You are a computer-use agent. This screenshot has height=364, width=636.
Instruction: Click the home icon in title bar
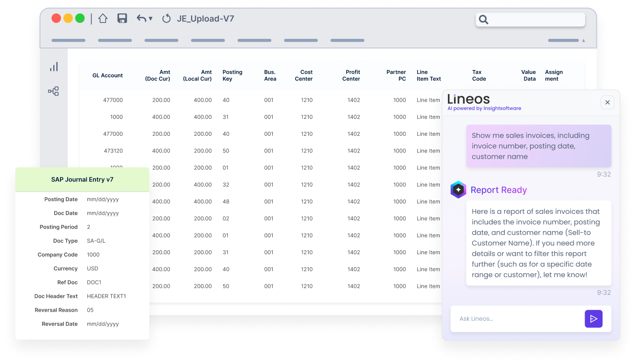(x=103, y=19)
